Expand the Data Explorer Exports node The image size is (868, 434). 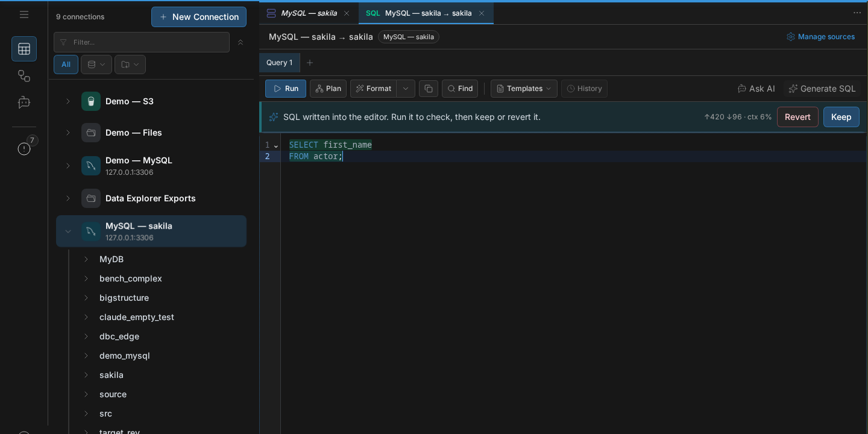pyautogui.click(x=68, y=198)
